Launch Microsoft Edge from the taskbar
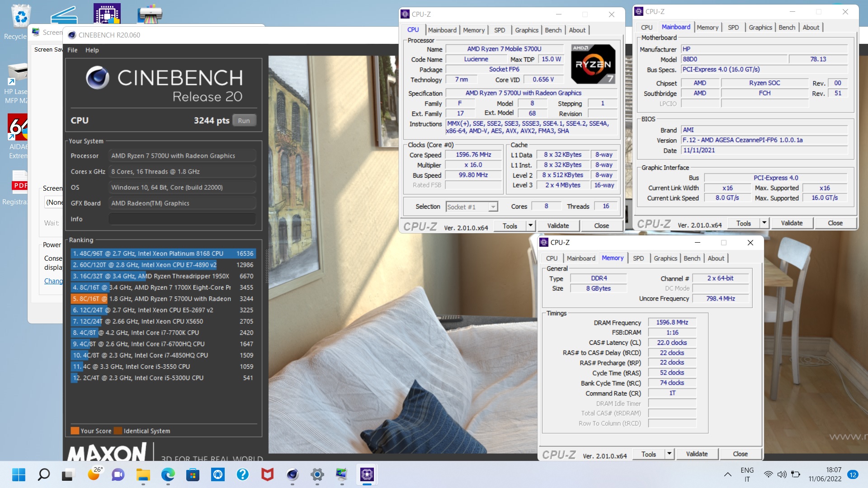The width and height of the screenshot is (868, 488). [168, 474]
